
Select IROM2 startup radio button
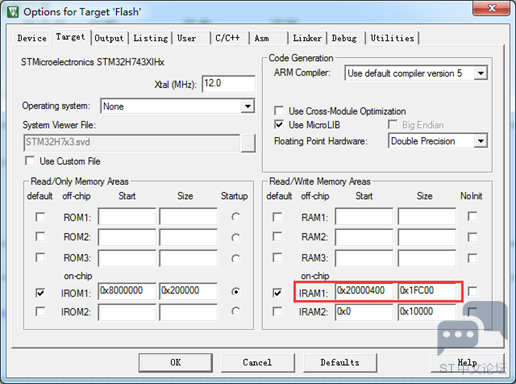point(236,311)
